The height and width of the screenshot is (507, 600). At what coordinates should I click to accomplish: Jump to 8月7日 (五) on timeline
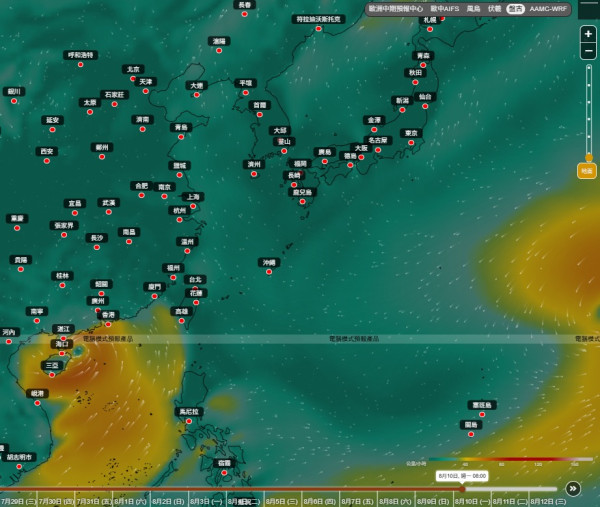pos(357,501)
